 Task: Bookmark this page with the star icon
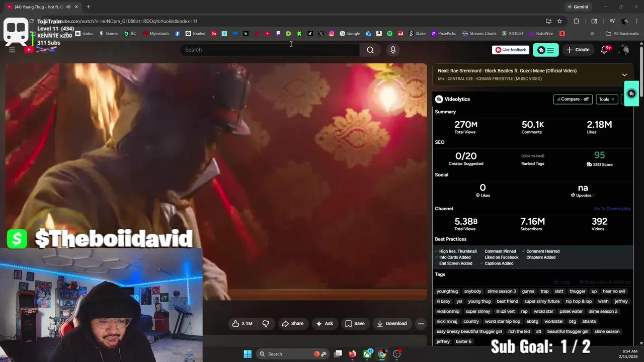(559, 21)
